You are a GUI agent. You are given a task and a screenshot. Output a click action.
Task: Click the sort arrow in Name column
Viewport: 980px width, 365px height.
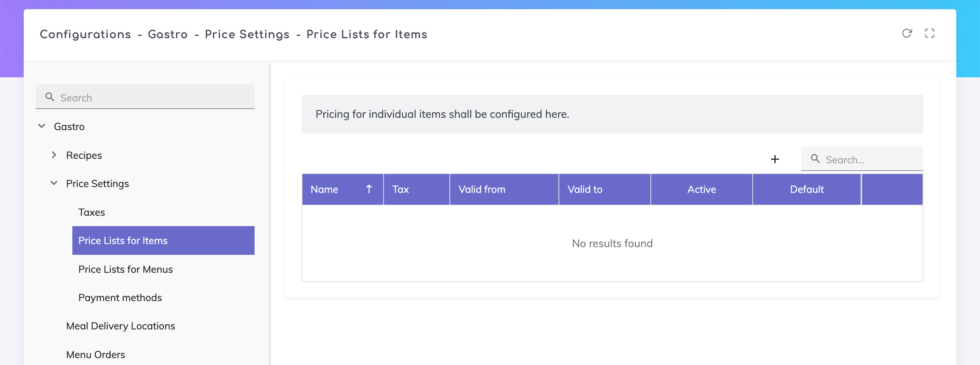[x=369, y=189]
